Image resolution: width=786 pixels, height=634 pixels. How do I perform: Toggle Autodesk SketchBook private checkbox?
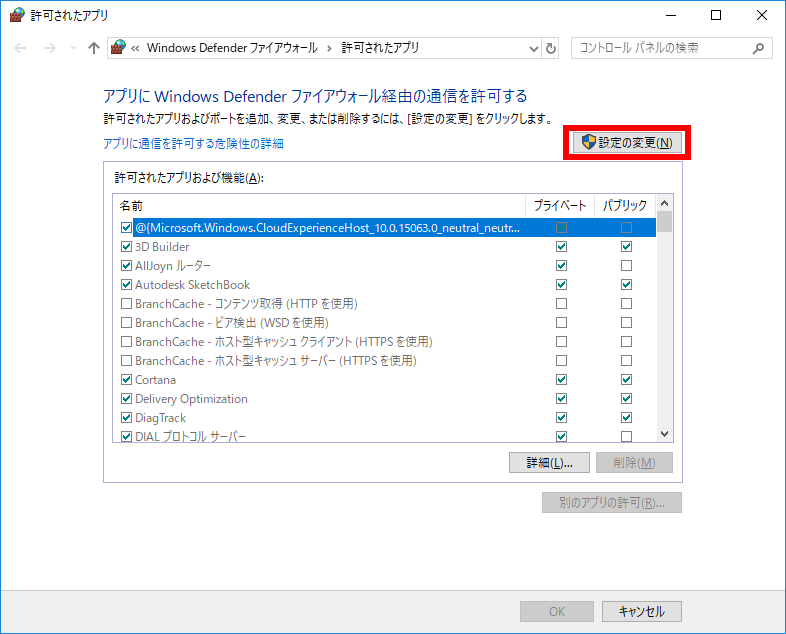[x=561, y=285]
